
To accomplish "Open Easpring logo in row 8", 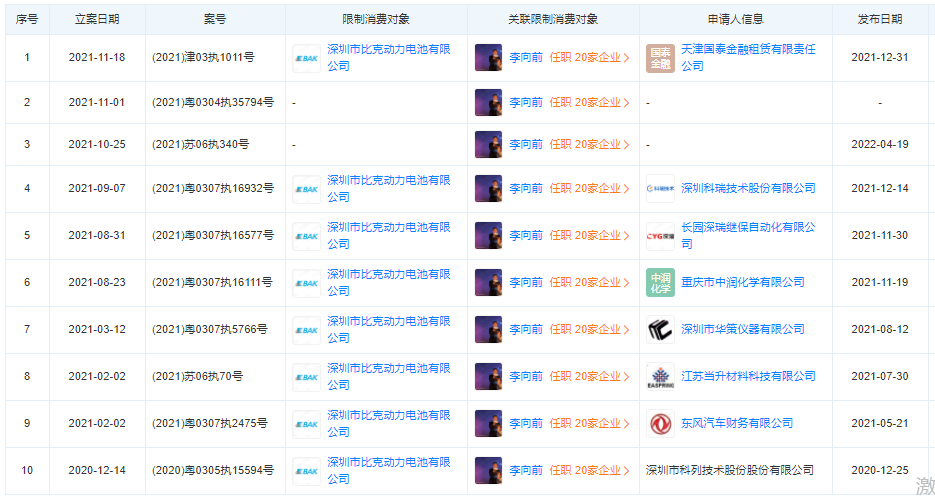I will (660, 377).
